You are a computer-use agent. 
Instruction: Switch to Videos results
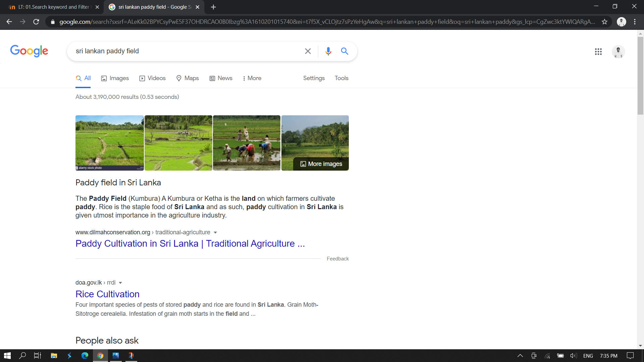click(153, 78)
